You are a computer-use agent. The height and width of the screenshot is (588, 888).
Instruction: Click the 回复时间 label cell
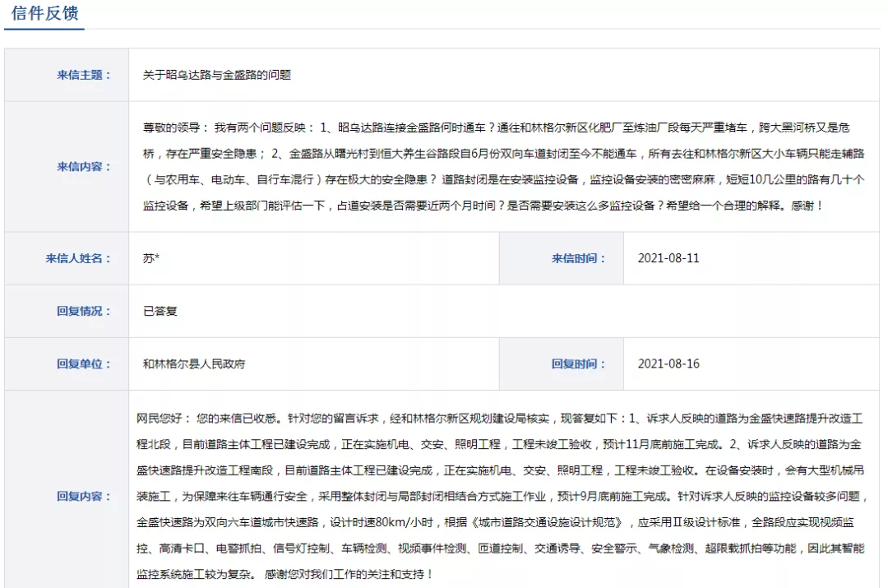pyautogui.click(x=579, y=363)
